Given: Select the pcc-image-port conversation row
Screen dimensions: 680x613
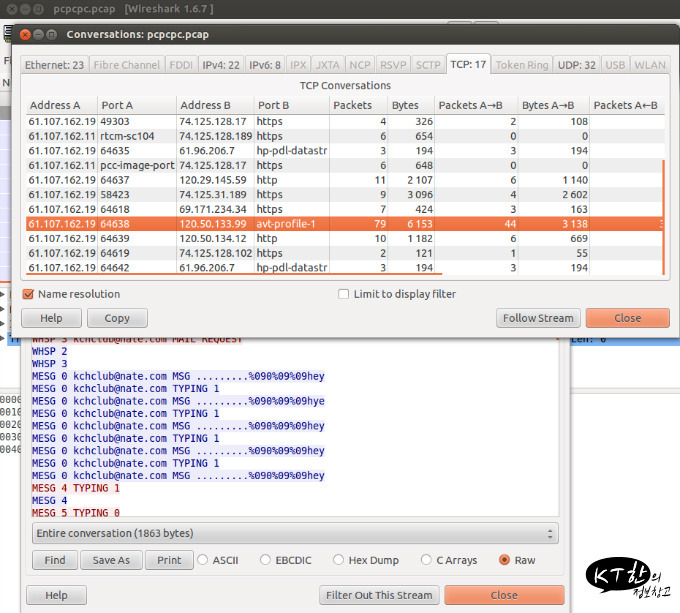Looking at the screenshot, I should 345,166.
